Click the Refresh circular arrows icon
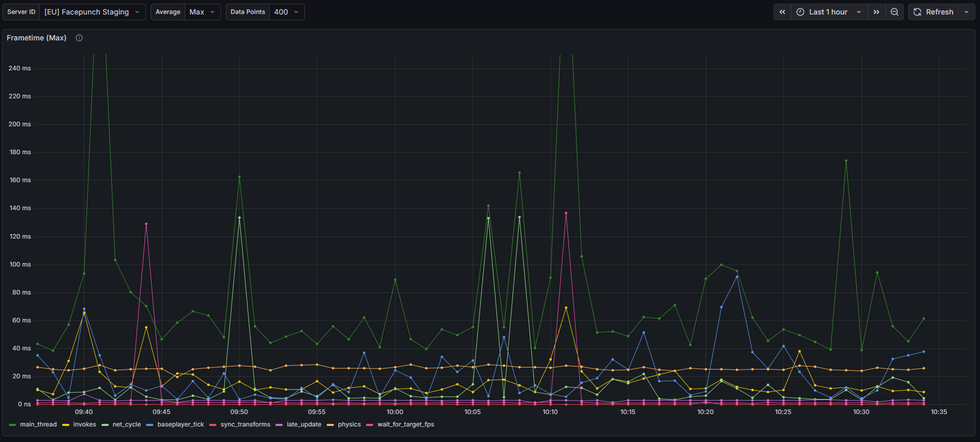 [x=917, y=12]
